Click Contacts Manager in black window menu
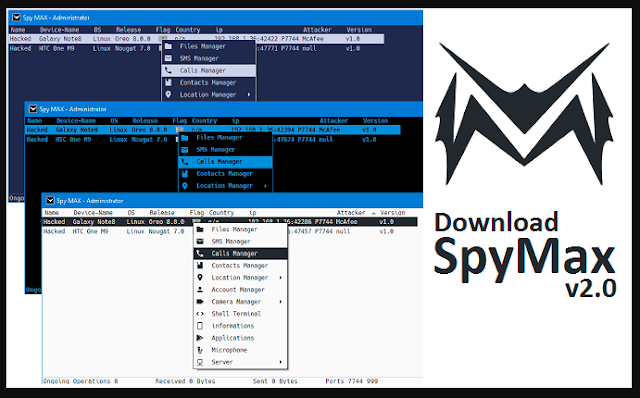640x398 pixels. (225, 173)
